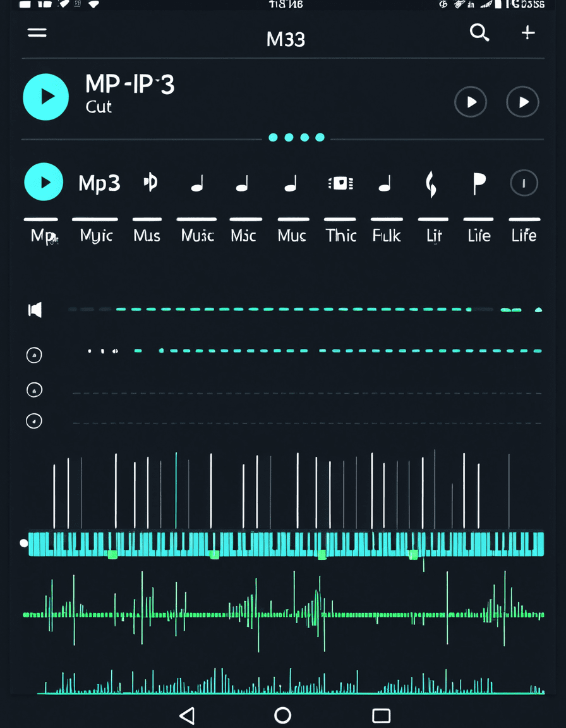Switch to the Muc tab
Image resolution: width=566 pixels, height=728 pixels.
tap(292, 235)
